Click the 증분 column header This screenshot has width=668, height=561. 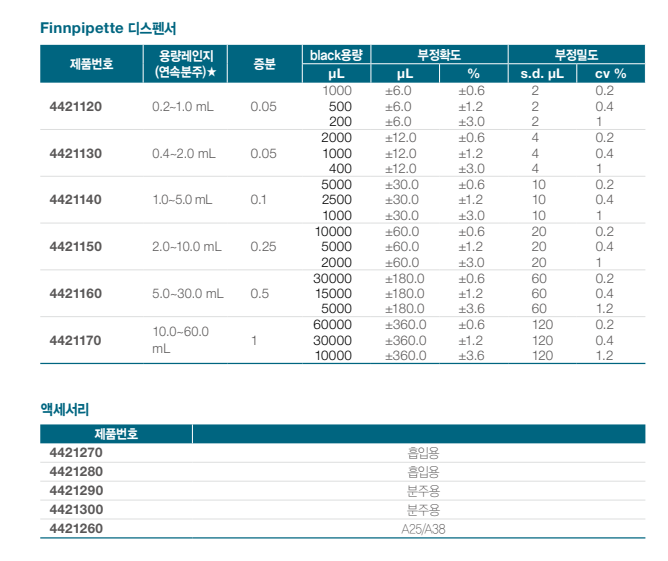265,64
